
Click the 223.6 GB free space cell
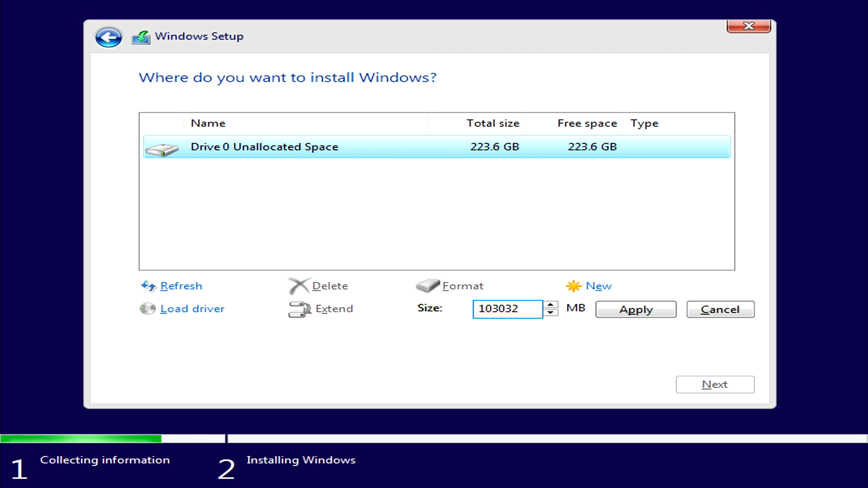pyautogui.click(x=592, y=147)
